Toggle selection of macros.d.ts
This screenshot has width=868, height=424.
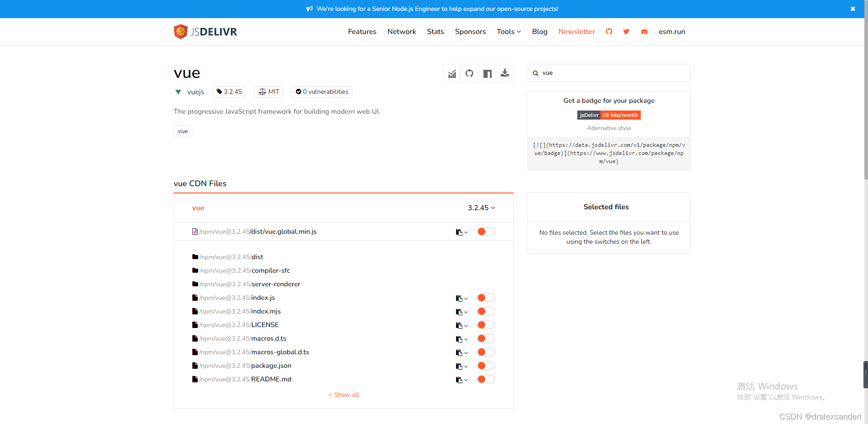(486, 338)
